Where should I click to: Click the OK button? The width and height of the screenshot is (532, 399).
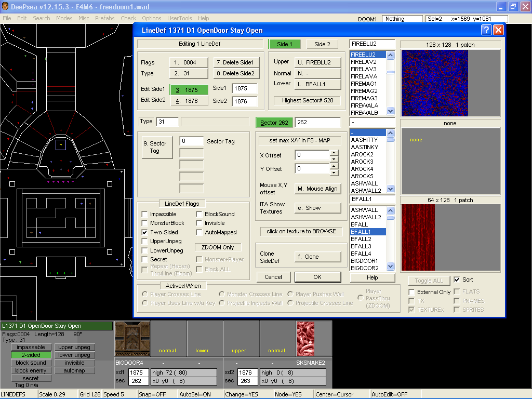pos(317,277)
